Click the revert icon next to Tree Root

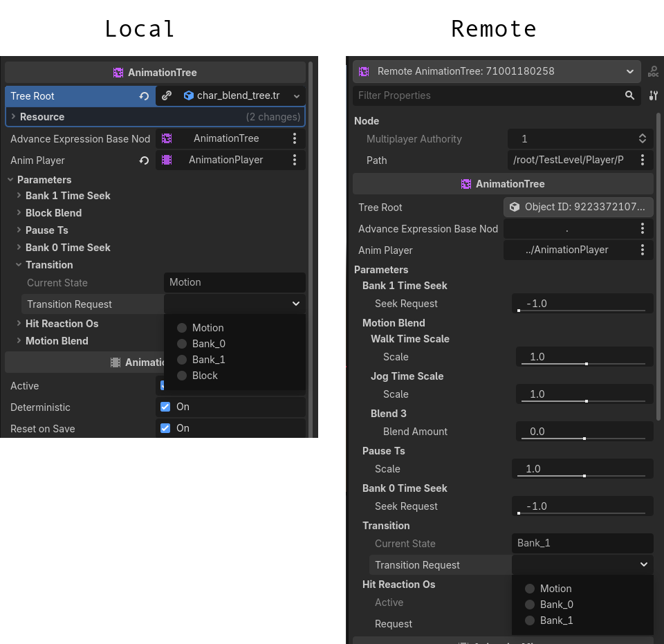point(144,96)
